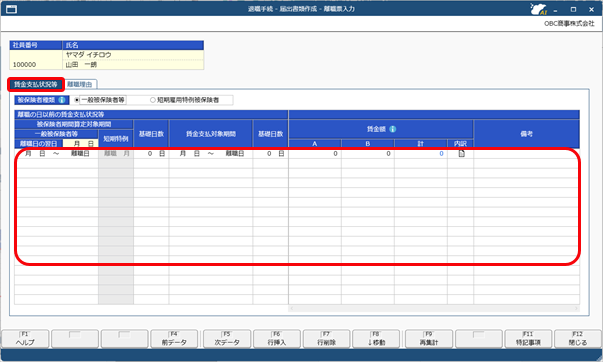Click the F11 特記事項 button
The width and height of the screenshot is (603, 362).
click(528, 339)
